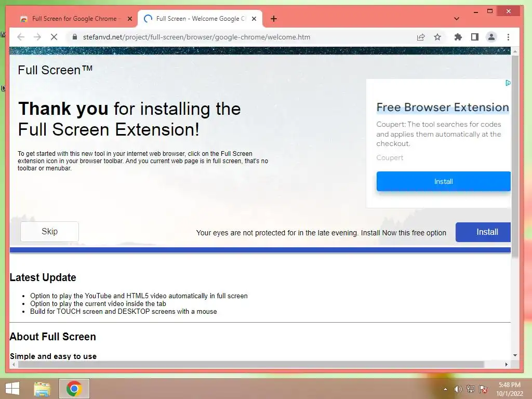Click 'Build for TOUCH screen and DESKTOP screens' line

(x=124, y=312)
